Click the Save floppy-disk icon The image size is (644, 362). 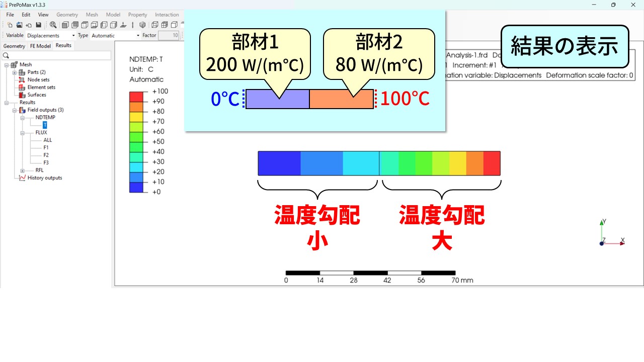click(38, 25)
